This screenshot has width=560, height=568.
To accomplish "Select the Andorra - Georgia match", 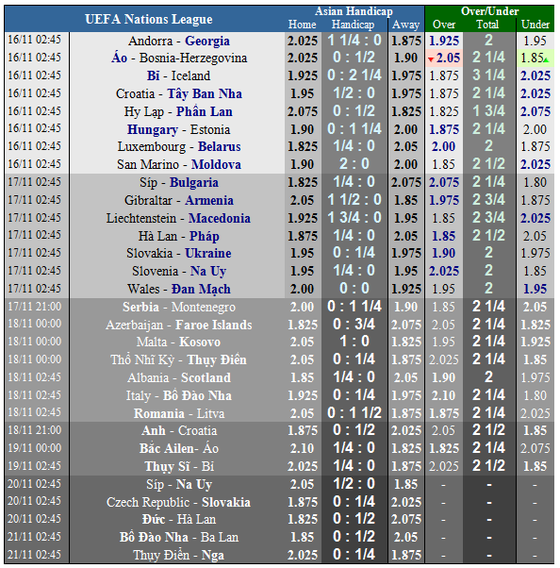I will tap(179, 41).
